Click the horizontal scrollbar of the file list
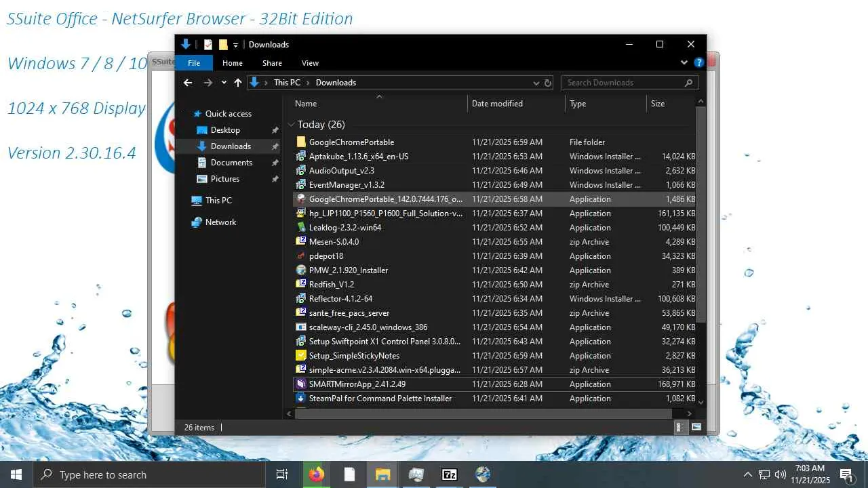Image resolution: width=868 pixels, height=488 pixels. pyautogui.click(x=483, y=413)
